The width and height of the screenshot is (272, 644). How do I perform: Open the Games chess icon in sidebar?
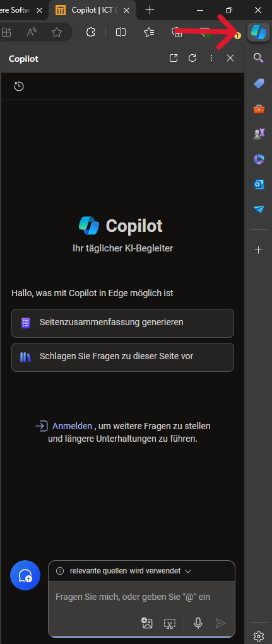[258, 134]
